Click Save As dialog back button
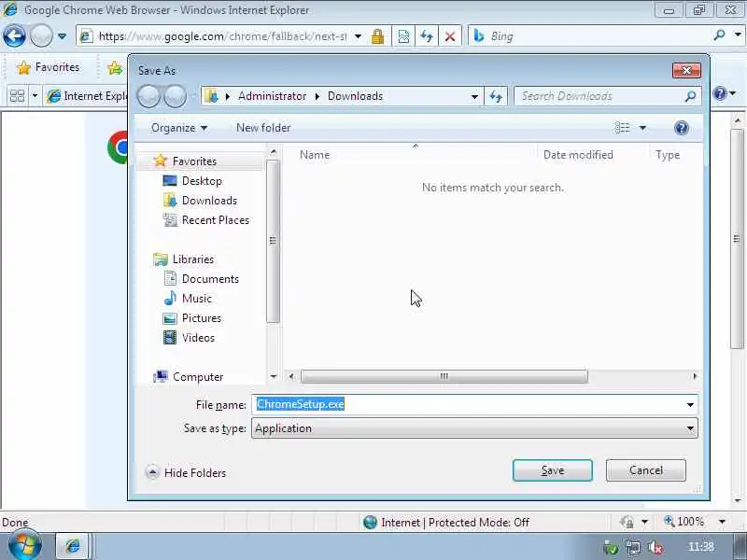Screen dimensions: 747x560 [x=149, y=97]
